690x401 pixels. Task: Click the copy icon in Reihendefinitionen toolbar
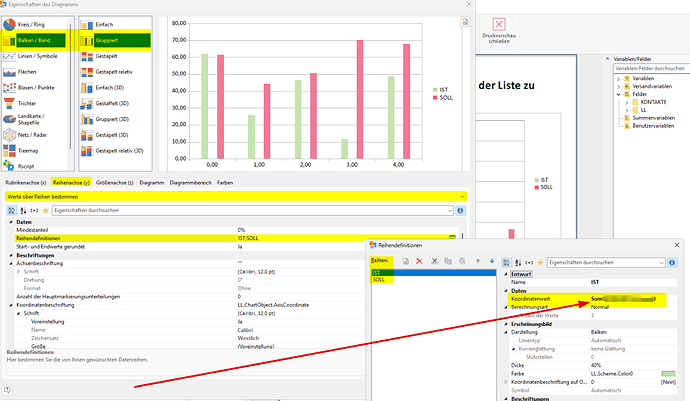click(x=448, y=261)
